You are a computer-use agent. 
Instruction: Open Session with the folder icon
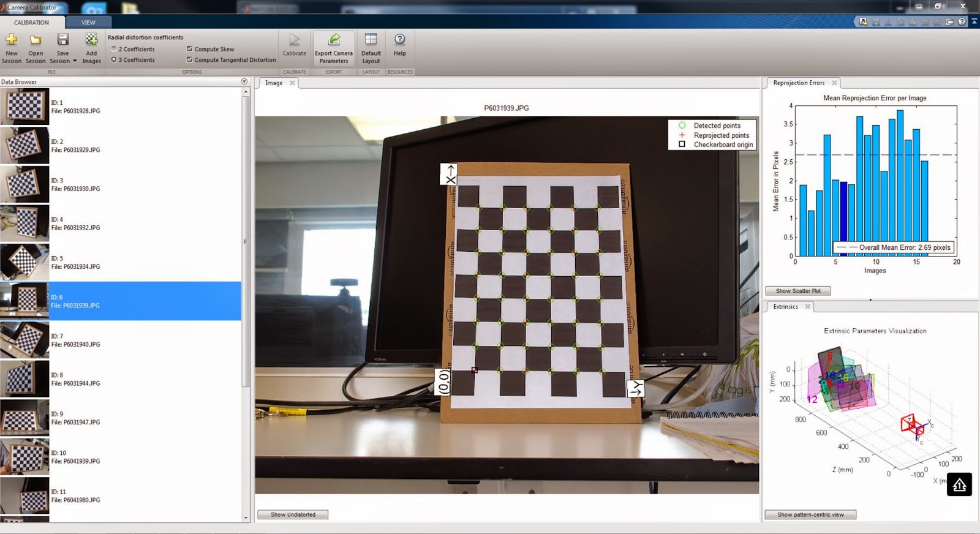36,48
